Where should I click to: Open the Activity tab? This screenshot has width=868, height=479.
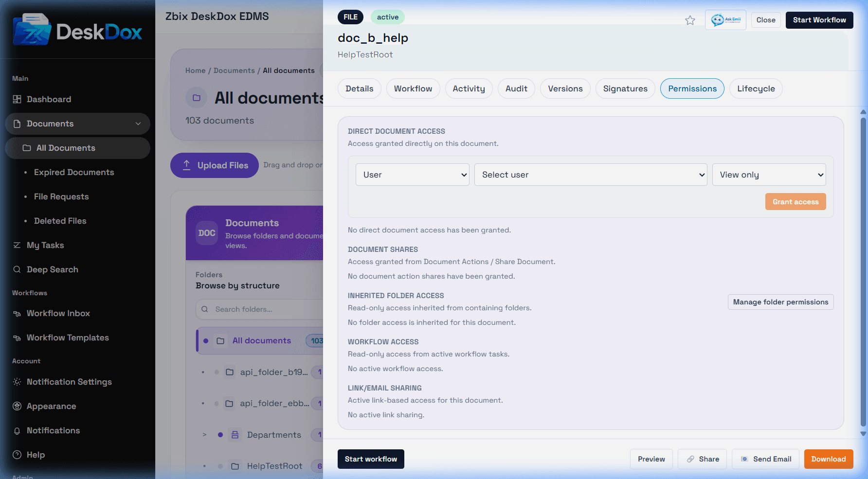(x=469, y=89)
